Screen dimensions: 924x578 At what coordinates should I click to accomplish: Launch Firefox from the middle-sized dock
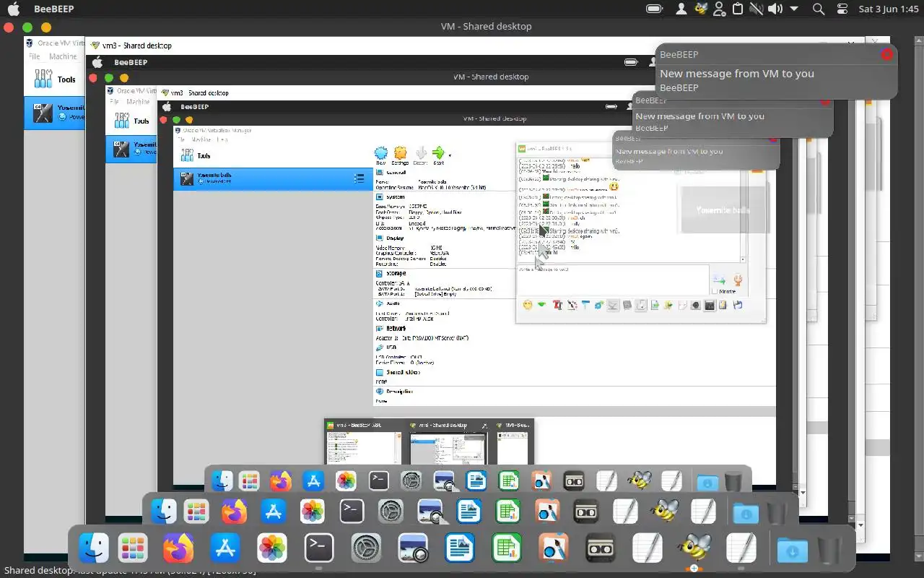(x=234, y=512)
